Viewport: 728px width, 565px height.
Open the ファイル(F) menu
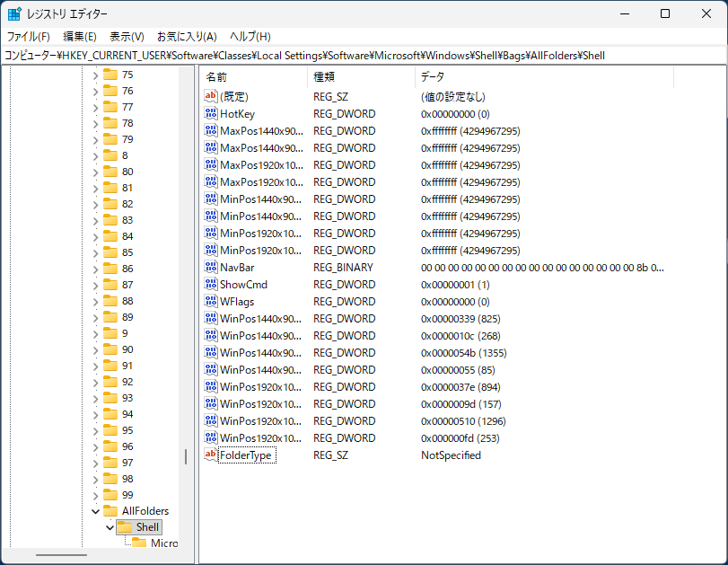[29, 37]
